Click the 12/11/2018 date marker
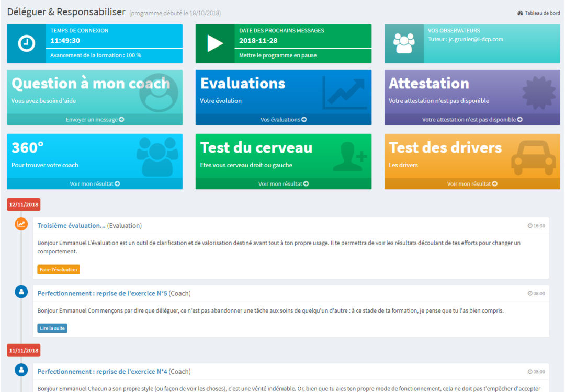 tap(23, 204)
